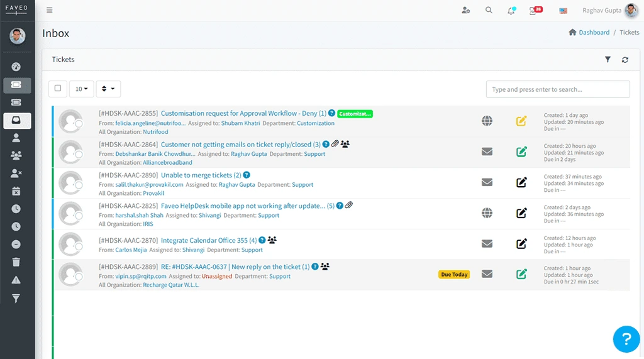Open the single user sidebar icon
This screenshot has height=359, width=644.
[x=16, y=138]
